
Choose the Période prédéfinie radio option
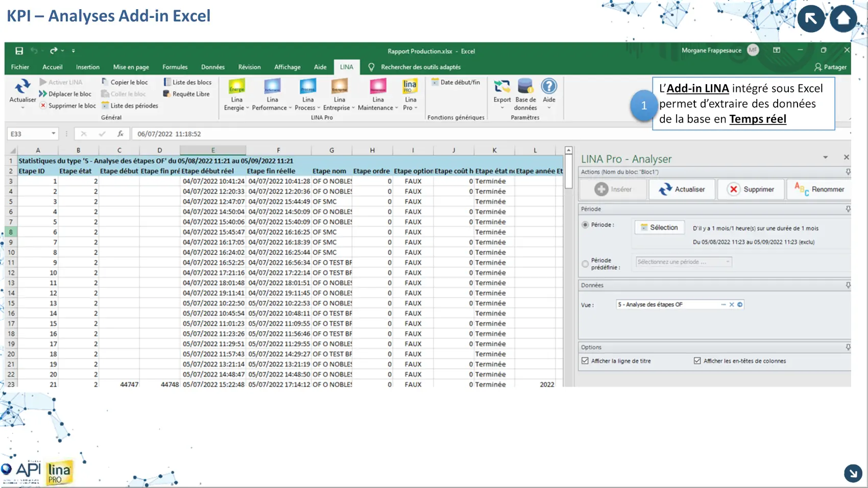tap(585, 264)
